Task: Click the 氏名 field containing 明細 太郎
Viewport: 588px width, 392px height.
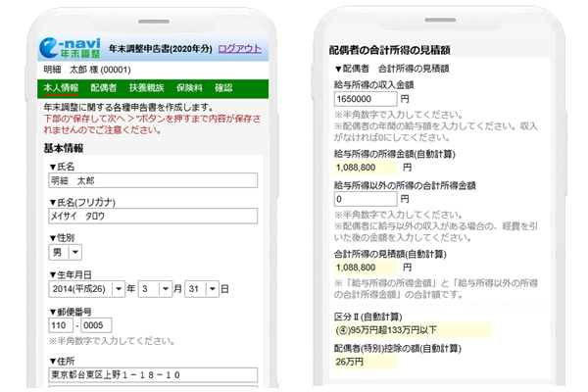Action: (151, 180)
